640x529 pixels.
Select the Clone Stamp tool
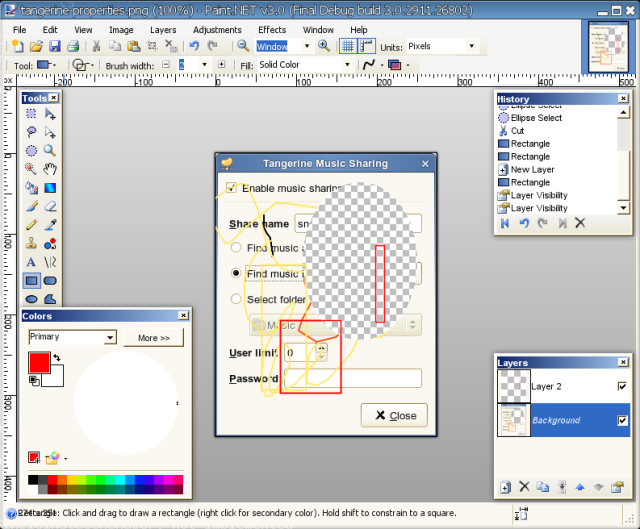click(x=31, y=244)
